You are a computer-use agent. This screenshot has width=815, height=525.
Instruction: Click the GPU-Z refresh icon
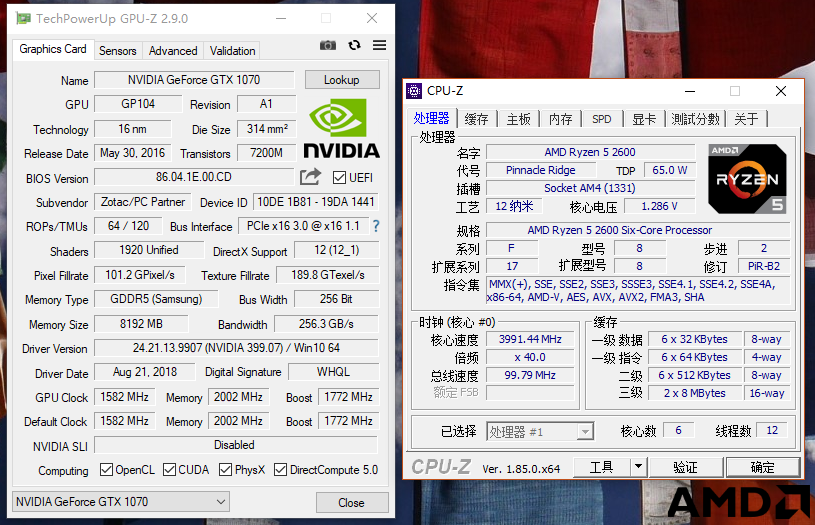point(354,45)
